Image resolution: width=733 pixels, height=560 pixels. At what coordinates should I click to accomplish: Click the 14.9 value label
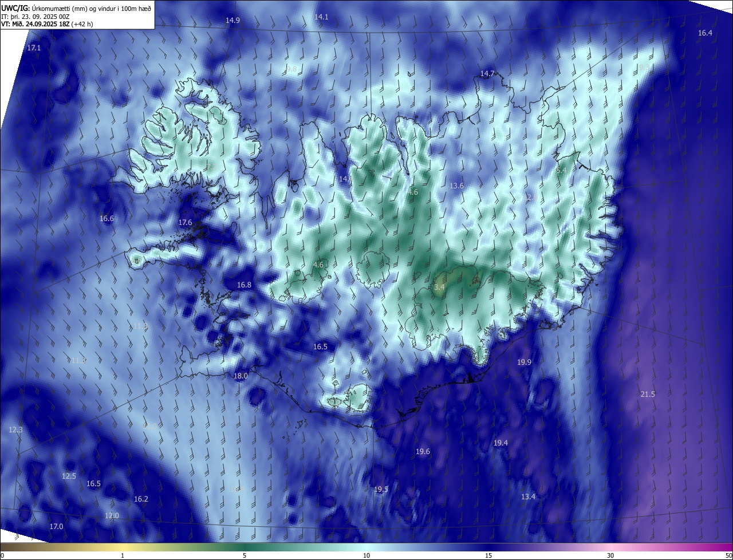click(232, 20)
